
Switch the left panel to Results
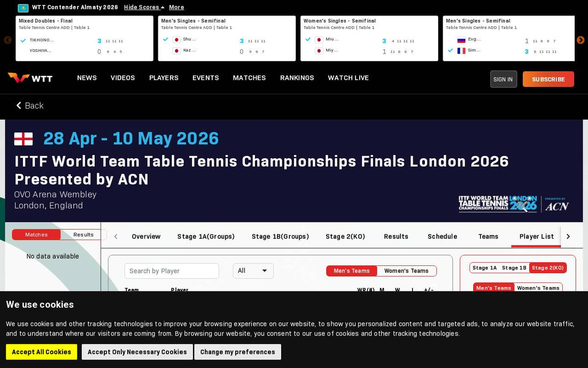pyautogui.click(x=83, y=234)
